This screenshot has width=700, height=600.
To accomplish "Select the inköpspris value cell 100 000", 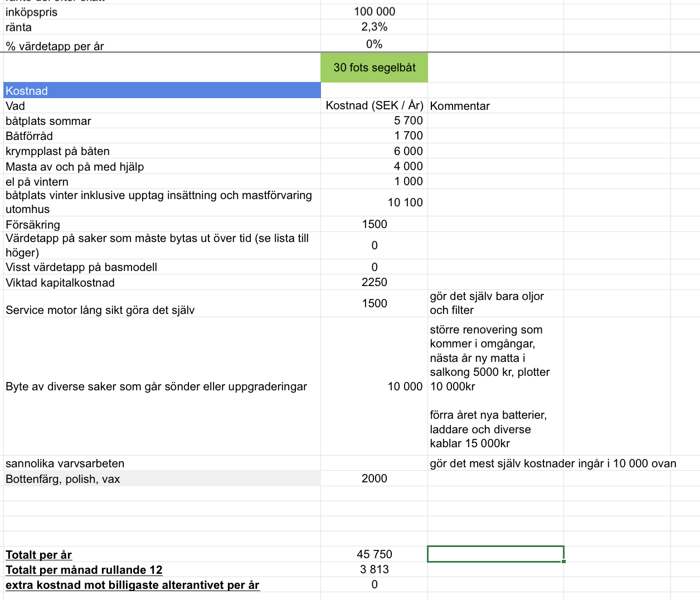I will pos(374,12).
